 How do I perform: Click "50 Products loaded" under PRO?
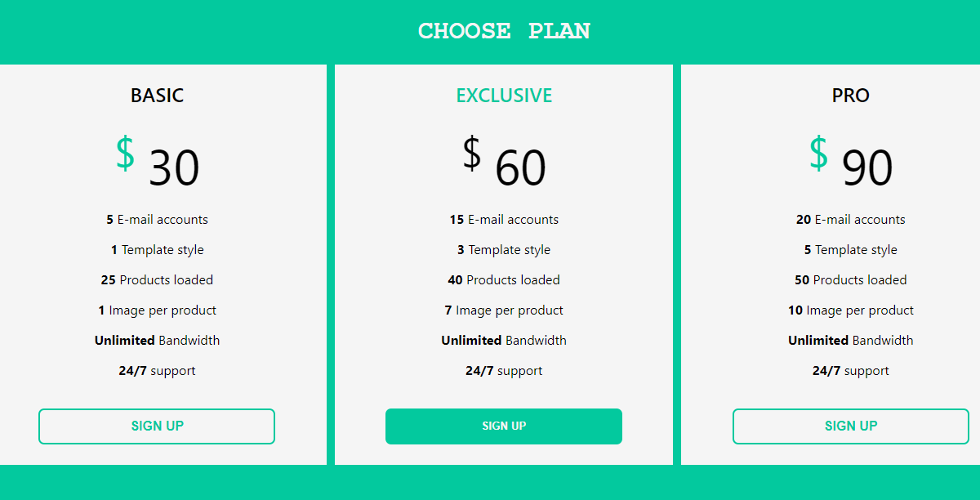(851, 279)
